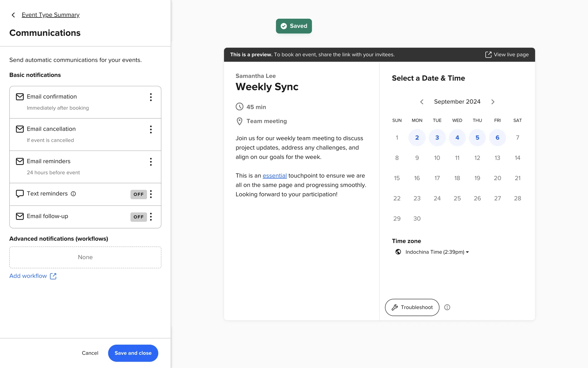The width and height of the screenshot is (588, 368).
Task: Go to next month after September 2024
Action: (493, 102)
